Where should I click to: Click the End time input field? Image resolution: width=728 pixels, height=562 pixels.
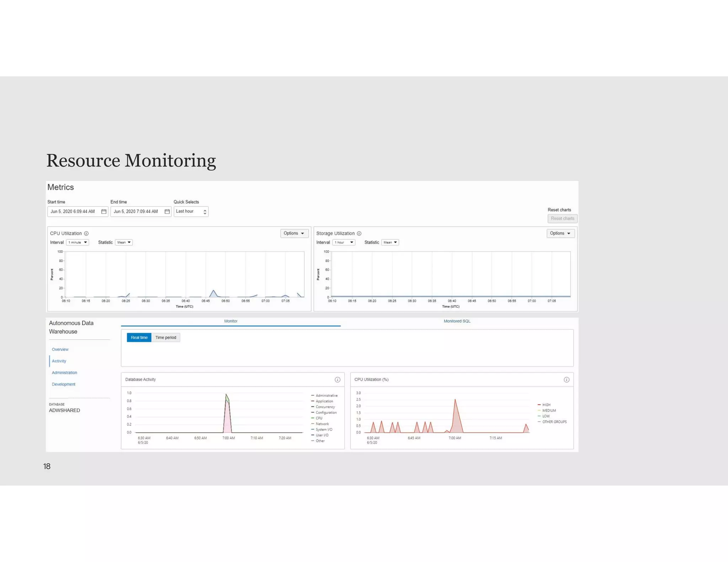coord(141,211)
